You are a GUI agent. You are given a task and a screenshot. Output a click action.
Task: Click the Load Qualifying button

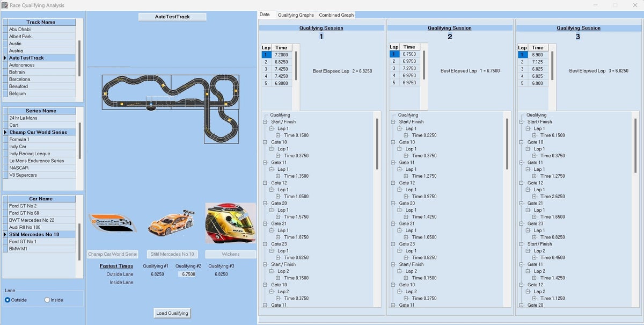[x=172, y=313]
